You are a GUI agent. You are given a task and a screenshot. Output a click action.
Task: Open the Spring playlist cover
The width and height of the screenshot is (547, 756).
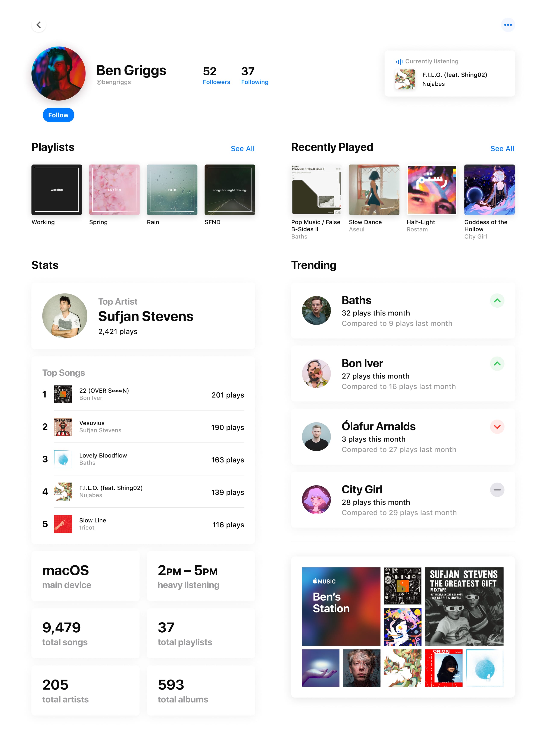[114, 190]
